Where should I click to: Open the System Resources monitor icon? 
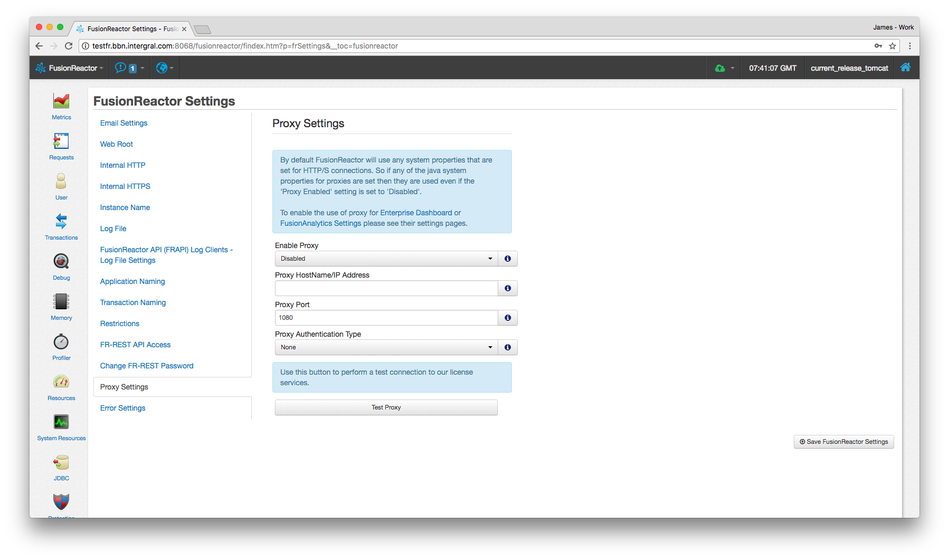point(61,422)
